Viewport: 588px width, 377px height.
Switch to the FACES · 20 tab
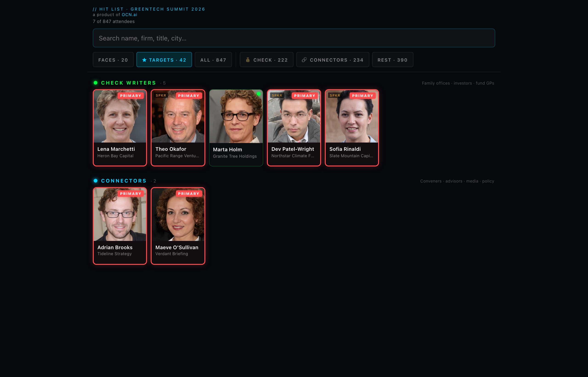113,60
